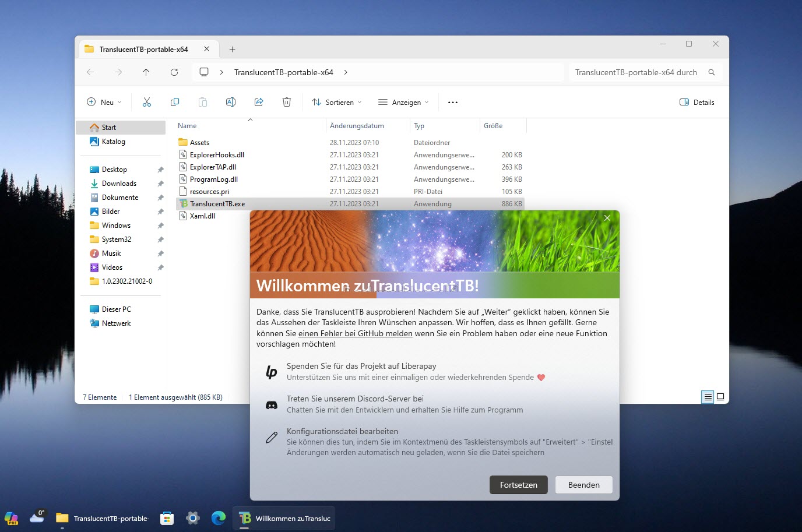
Task: Click the Share icon in Explorer toolbar
Action: click(259, 102)
